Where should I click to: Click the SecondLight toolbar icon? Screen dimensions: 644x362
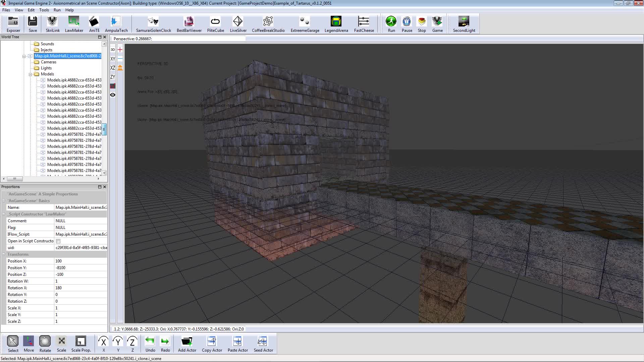point(464,22)
